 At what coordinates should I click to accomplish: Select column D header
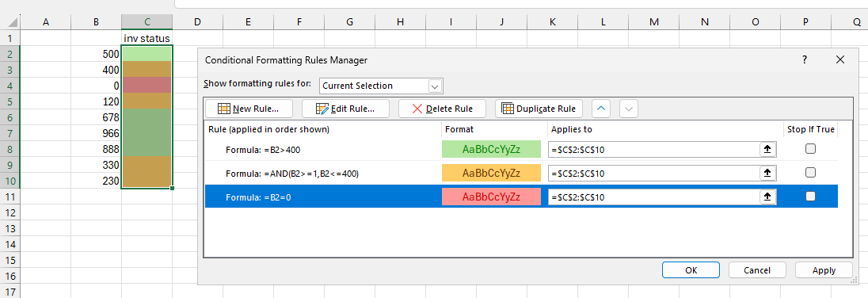point(198,22)
